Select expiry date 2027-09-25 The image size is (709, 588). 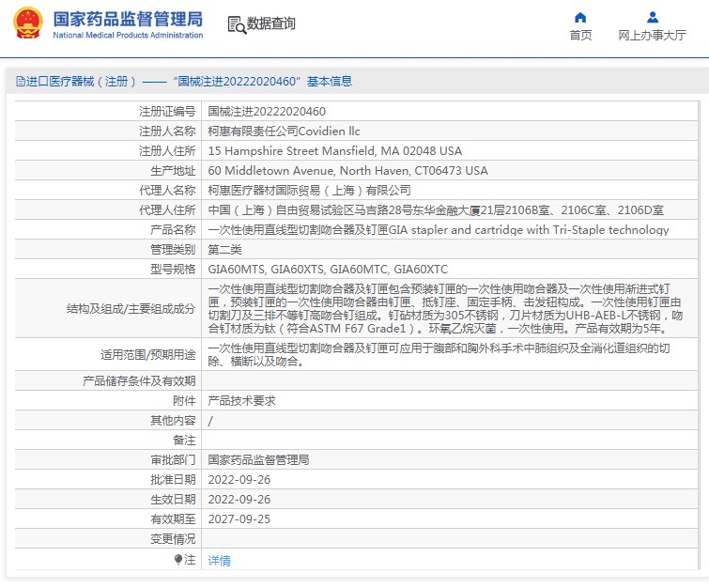point(239,519)
